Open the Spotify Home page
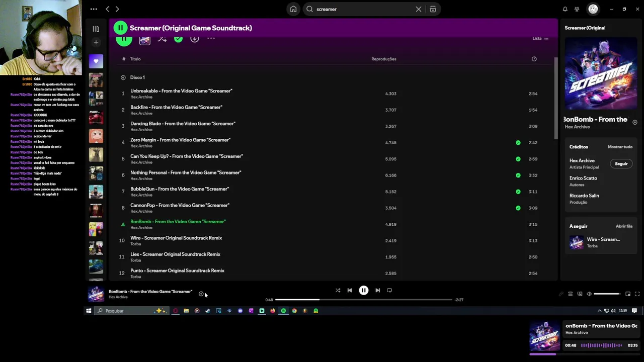 tap(293, 9)
